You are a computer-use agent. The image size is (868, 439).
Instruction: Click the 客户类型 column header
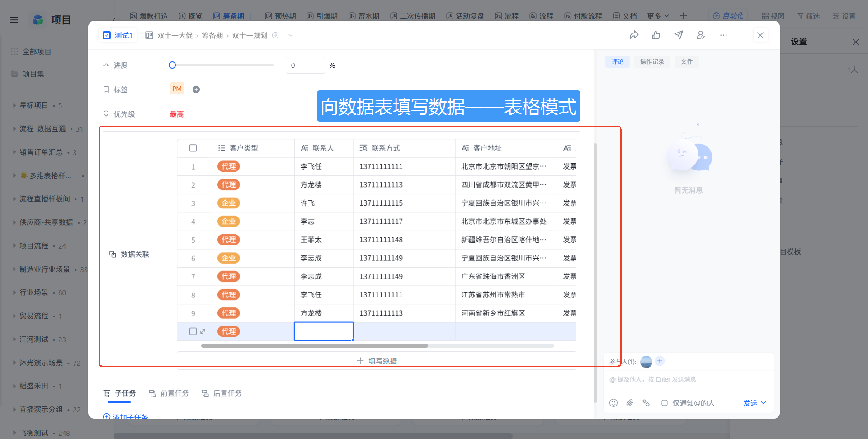254,148
